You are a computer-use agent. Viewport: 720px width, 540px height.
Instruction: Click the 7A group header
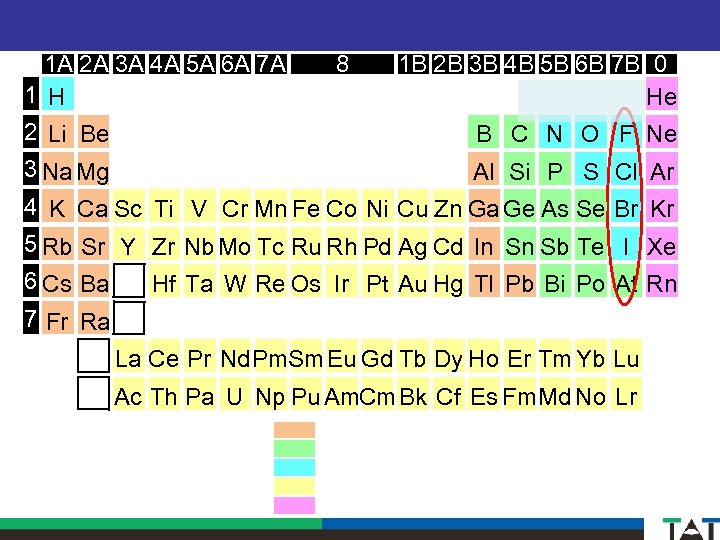271,64
